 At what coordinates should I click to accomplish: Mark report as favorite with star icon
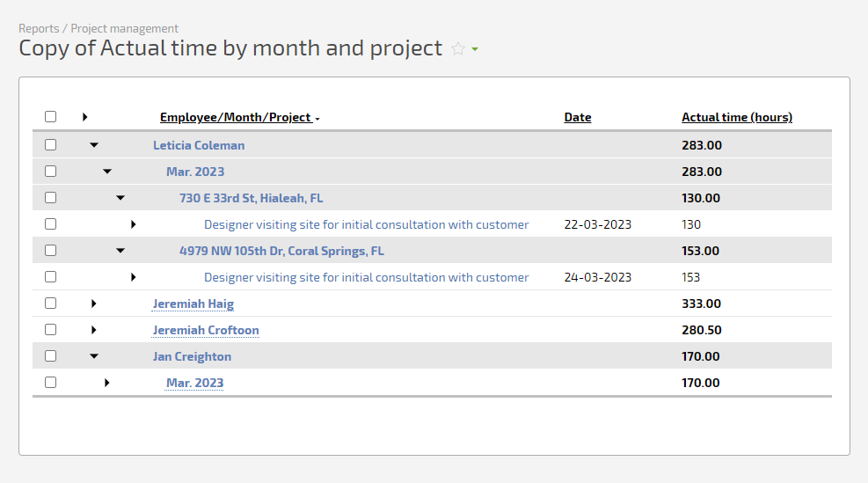tap(458, 48)
